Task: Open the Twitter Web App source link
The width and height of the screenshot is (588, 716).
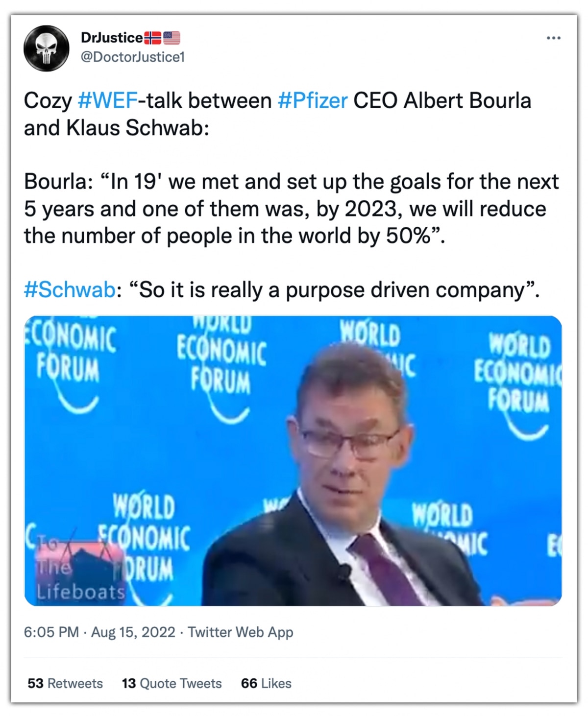Action: pyautogui.click(x=240, y=632)
